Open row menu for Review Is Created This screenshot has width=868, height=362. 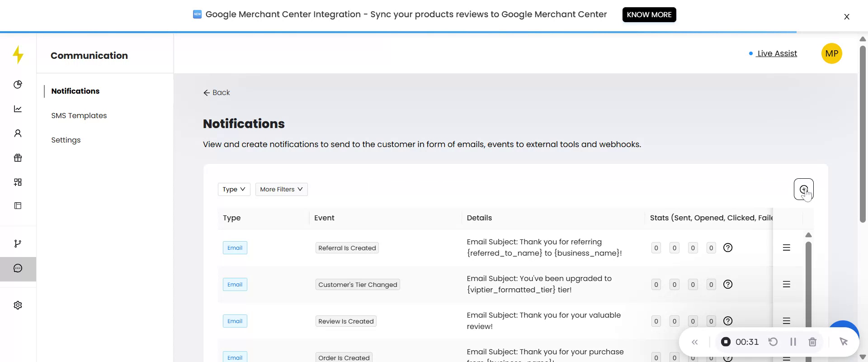click(x=787, y=321)
